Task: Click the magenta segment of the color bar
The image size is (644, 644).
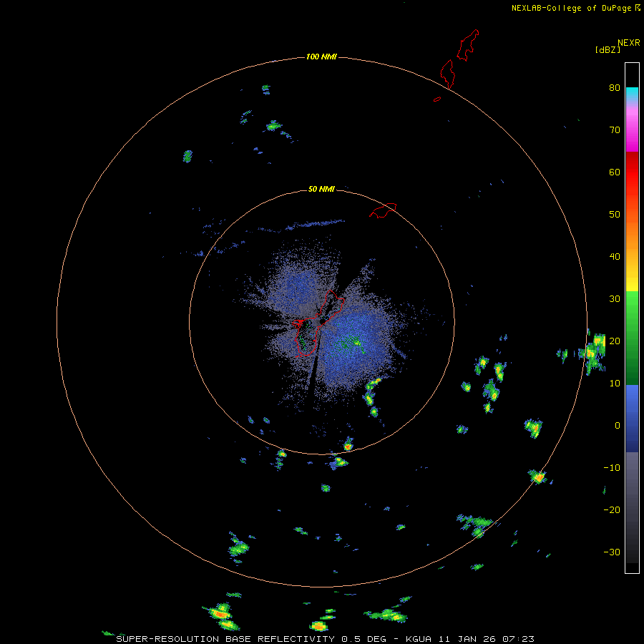Action: pos(632,132)
